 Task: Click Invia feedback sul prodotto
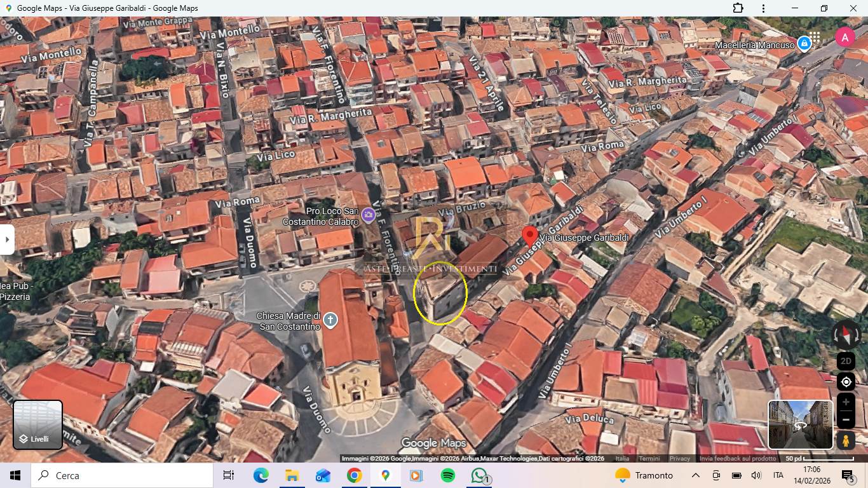[738, 459]
